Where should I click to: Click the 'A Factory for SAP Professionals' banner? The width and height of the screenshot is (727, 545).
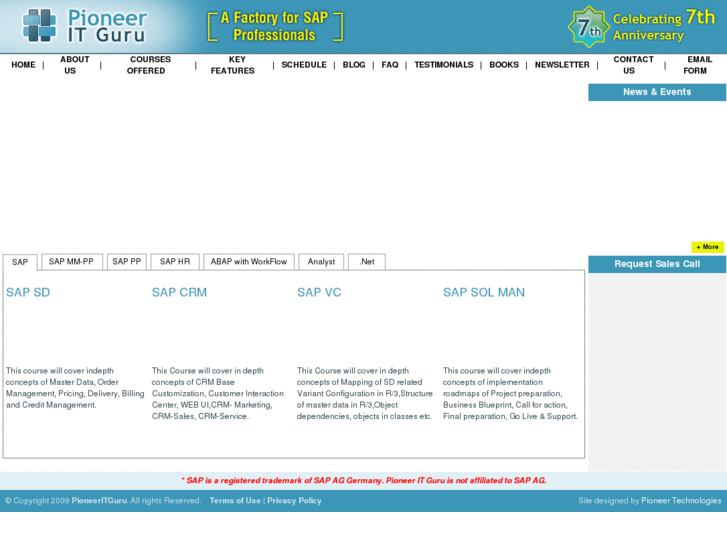pyautogui.click(x=275, y=26)
